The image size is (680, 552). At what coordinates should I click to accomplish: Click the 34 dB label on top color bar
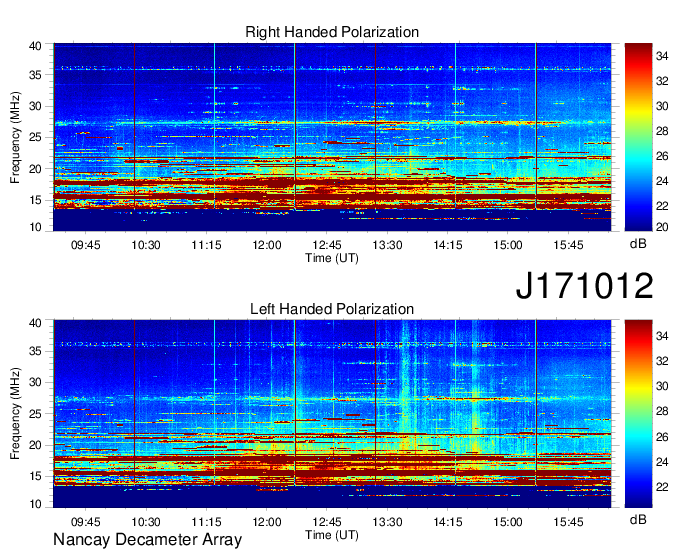click(x=662, y=56)
